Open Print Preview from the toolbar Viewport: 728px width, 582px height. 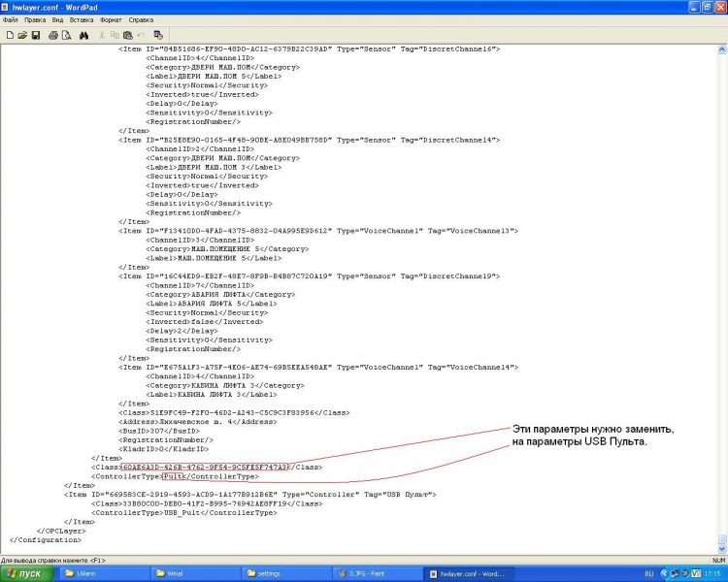(66, 35)
